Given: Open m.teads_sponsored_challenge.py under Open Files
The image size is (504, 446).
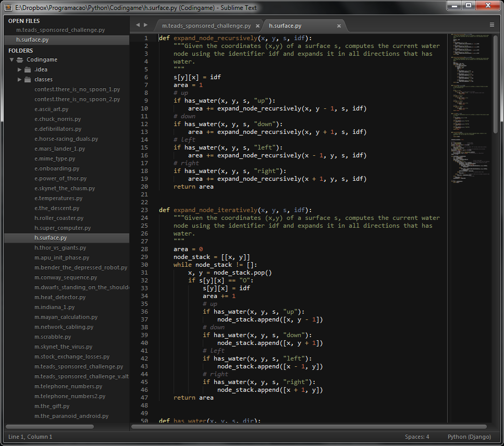Looking at the screenshot, I should tap(60, 30).
